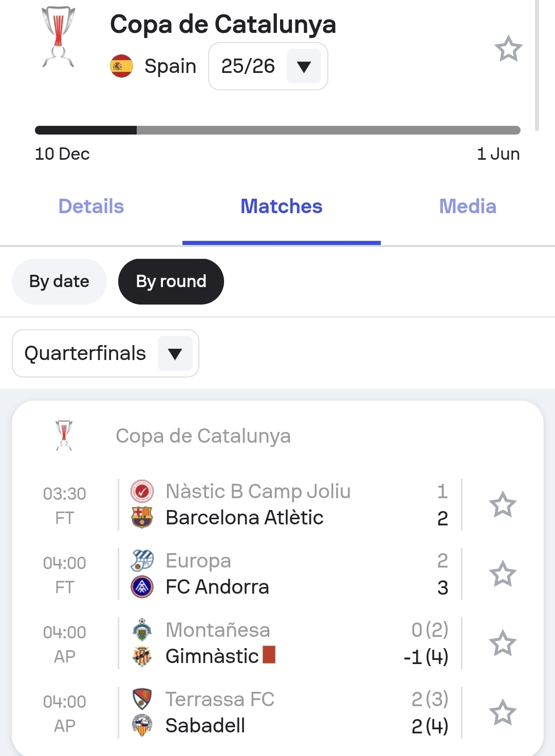The height and width of the screenshot is (756, 555).
Task: Star the Nàstic B vs Barcelona Atlètic match
Action: tap(502, 504)
